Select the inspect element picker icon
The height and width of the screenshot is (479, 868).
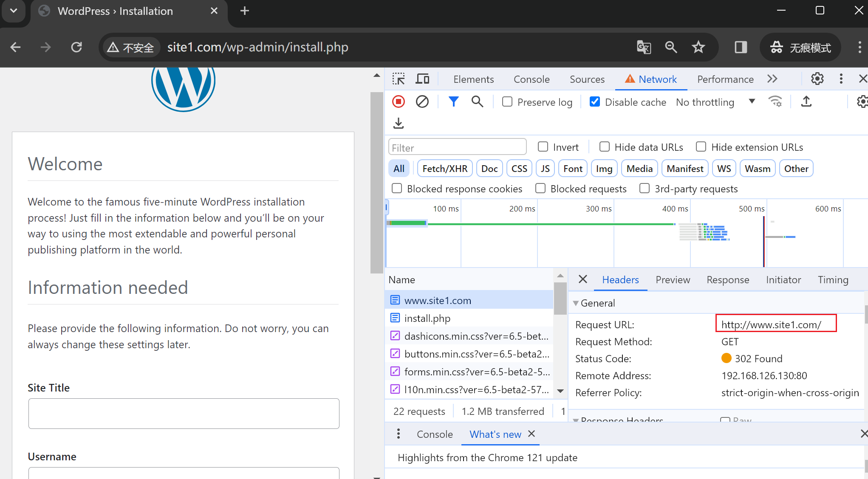[399, 79]
